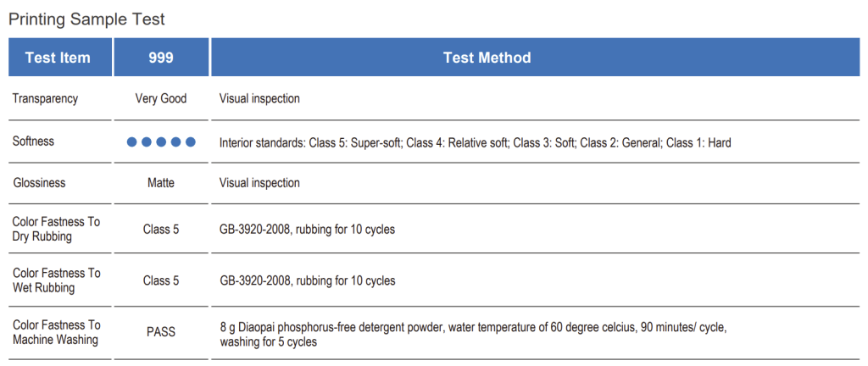Click Class 5 result for Dry Rubbing
Image resolution: width=868 pixels, height=366 pixels.
click(161, 230)
